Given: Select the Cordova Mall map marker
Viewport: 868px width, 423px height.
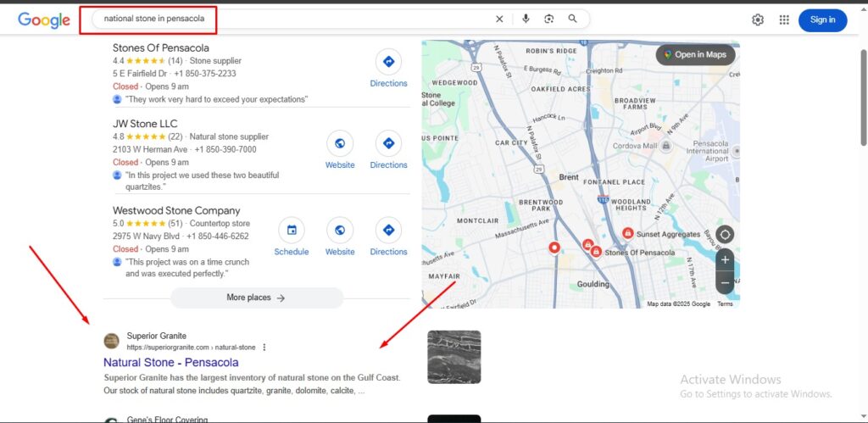Looking at the screenshot, I should tap(666, 146).
